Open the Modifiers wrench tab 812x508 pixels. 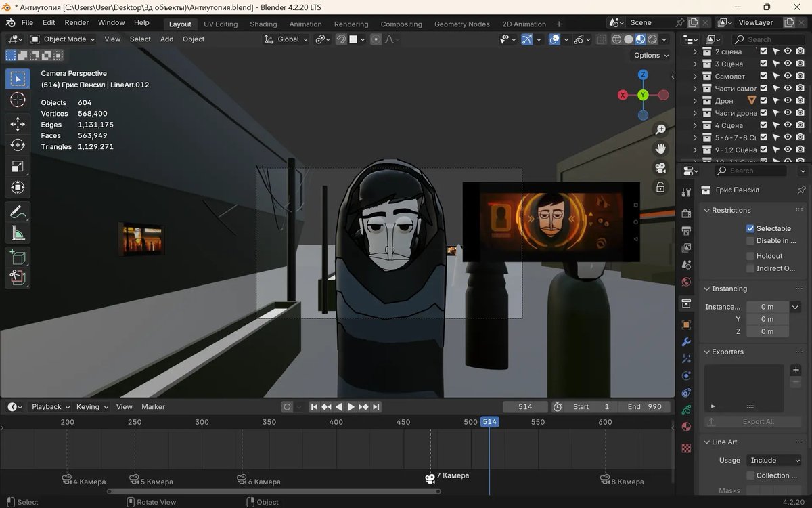pos(686,342)
